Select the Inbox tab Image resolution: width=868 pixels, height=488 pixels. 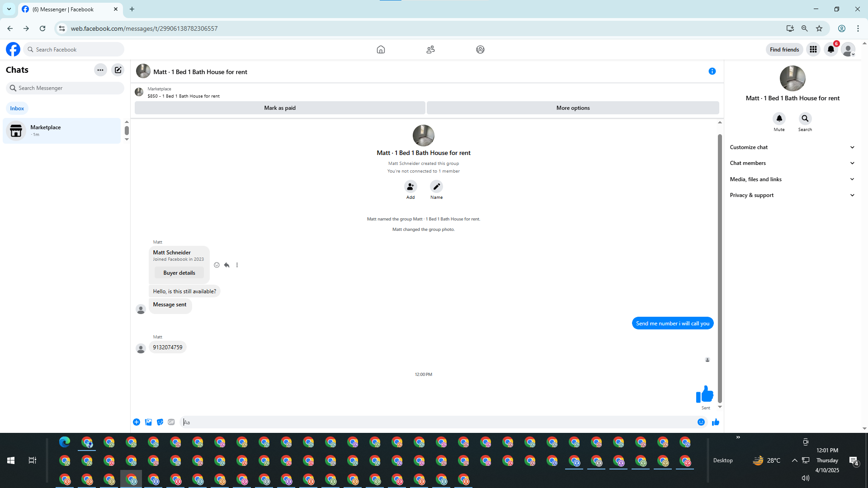click(17, 108)
